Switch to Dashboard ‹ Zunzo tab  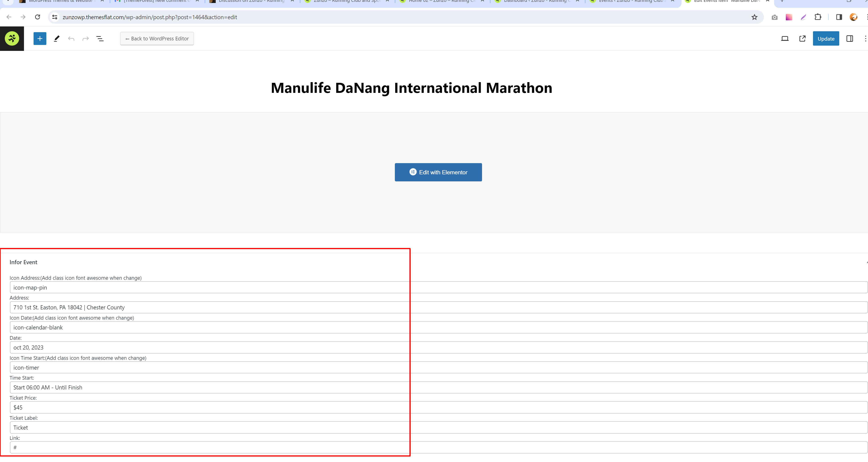(x=537, y=2)
